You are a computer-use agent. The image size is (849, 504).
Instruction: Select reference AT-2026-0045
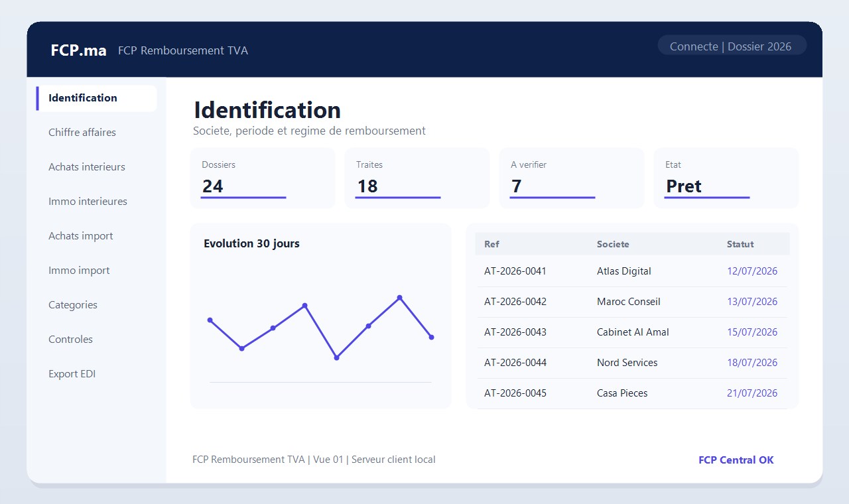(x=515, y=393)
